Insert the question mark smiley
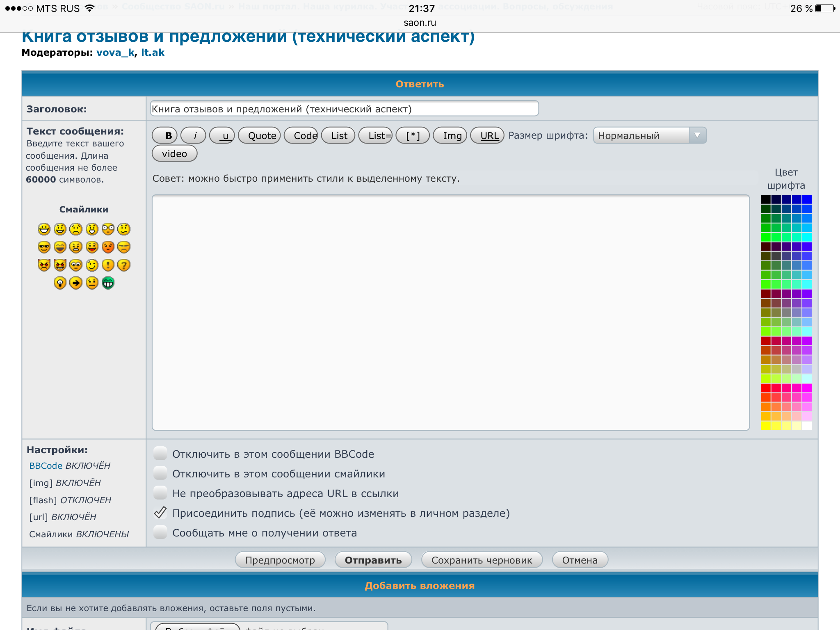Image resolution: width=840 pixels, height=630 pixels. tap(124, 265)
